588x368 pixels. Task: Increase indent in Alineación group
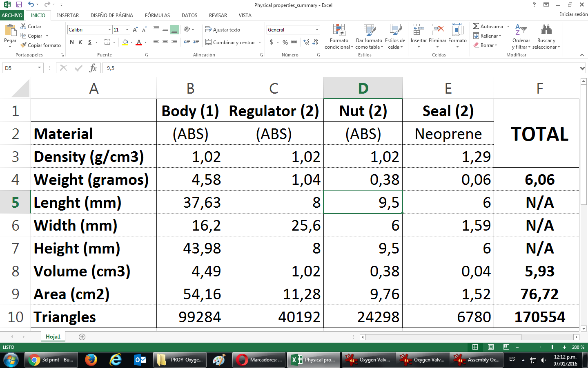click(196, 42)
